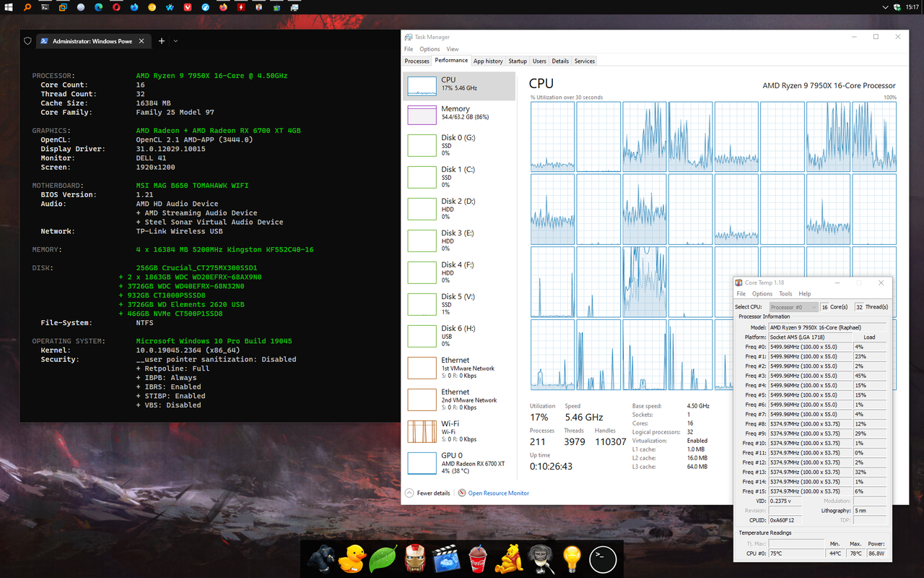The height and width of the screenshot is (578, 924).
Task: Switch to the App history tab
Action: [488, 61]
